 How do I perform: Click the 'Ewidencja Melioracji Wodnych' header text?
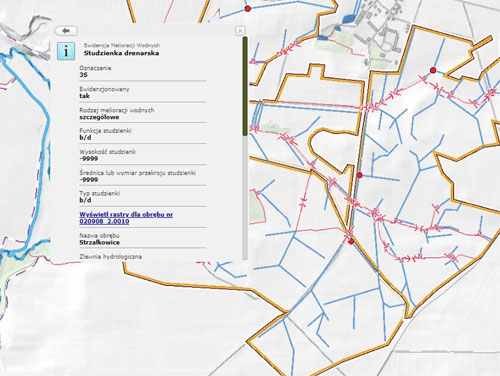(122, 45)
